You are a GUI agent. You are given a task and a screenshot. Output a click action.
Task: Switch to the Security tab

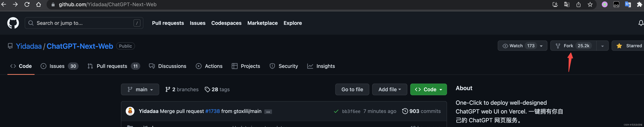[284, 66]
